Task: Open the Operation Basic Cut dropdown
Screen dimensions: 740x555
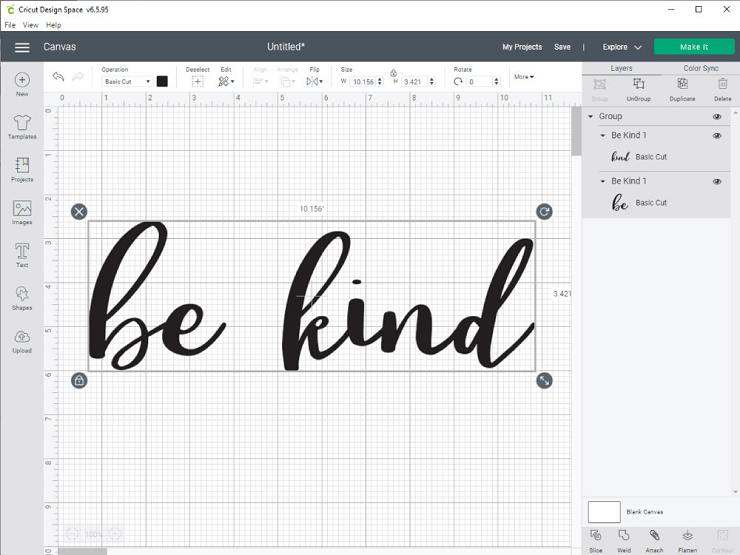Action: tap(126, 82)
